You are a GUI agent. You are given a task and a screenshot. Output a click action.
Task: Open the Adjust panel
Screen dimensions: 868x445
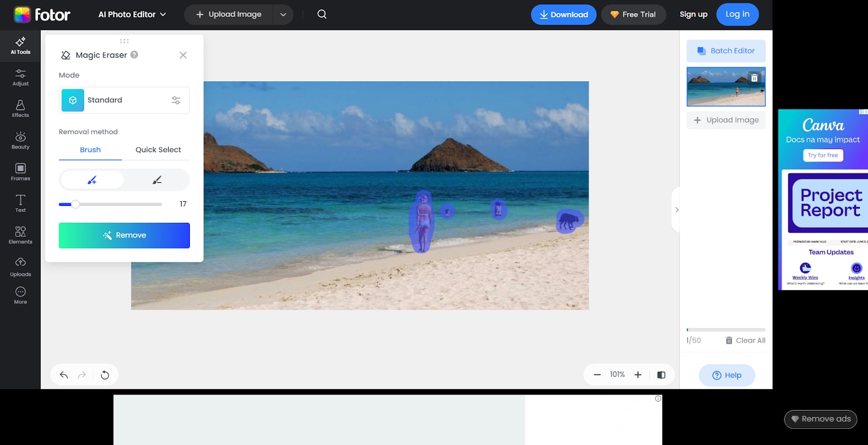(20, 78)
